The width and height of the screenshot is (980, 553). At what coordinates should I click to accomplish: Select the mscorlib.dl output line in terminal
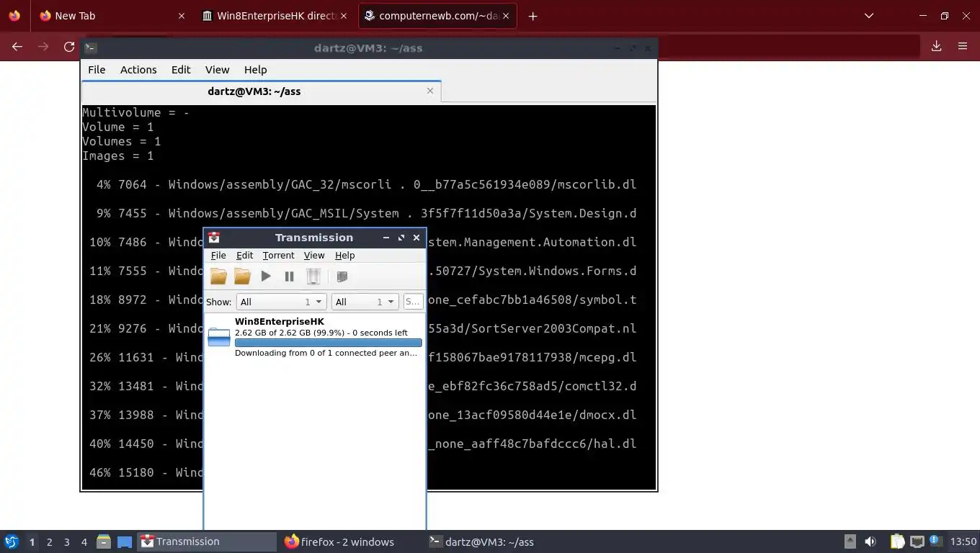coord(367,184)
